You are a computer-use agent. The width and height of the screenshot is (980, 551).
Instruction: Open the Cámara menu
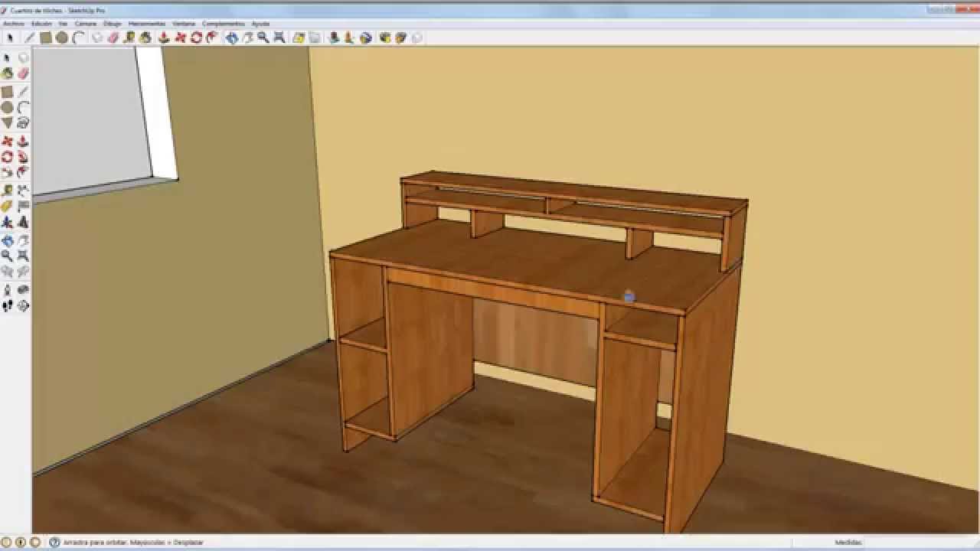[x=86, y=24]
